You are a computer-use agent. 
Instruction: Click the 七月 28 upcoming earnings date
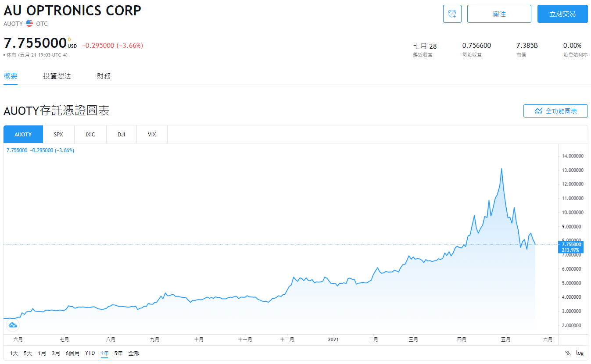pyautogui.click(x=425, y=46)
